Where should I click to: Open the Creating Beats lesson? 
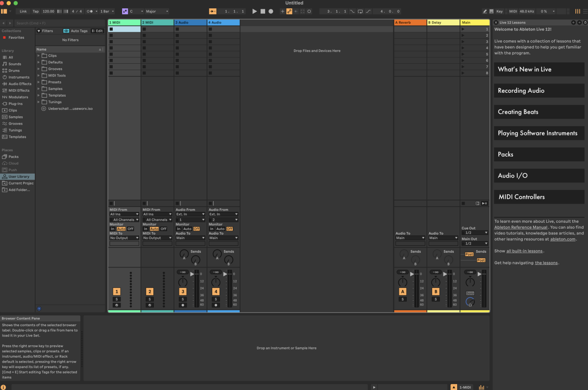tap(539, 112)
